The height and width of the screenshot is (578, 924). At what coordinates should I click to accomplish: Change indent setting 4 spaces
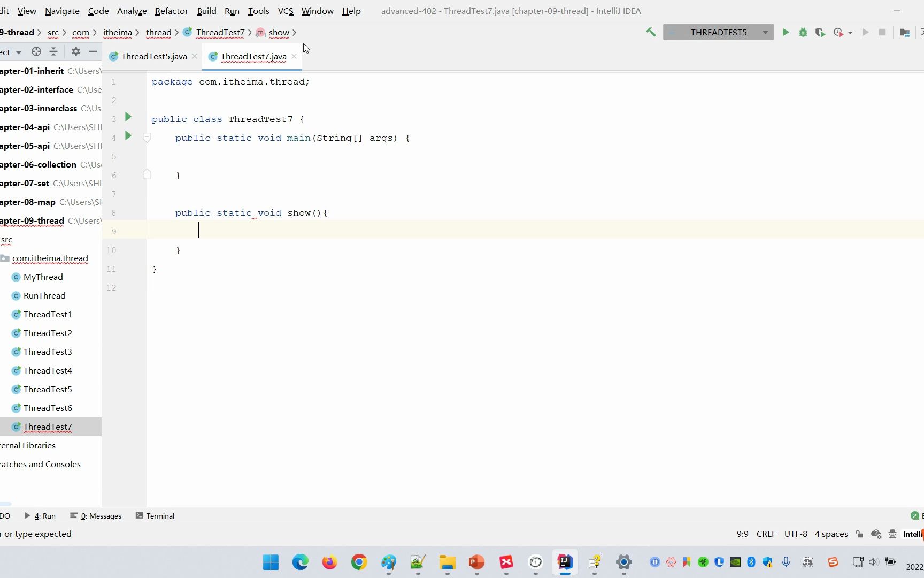(831, 534)
